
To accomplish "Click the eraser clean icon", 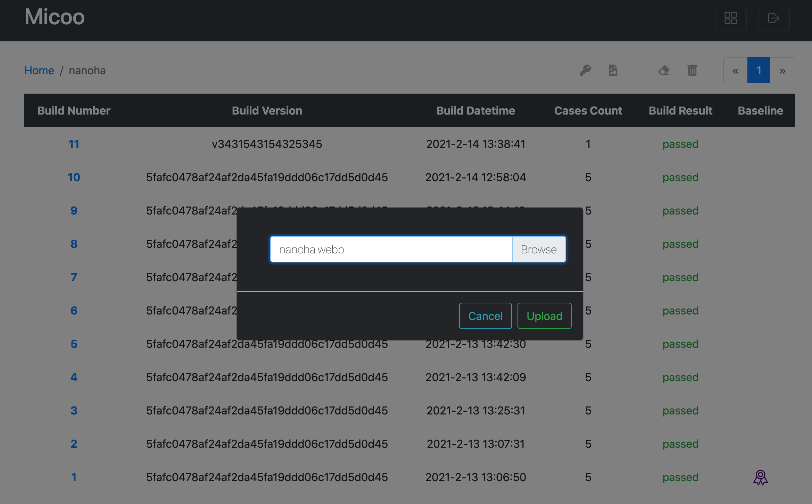I will click(664, 70).
